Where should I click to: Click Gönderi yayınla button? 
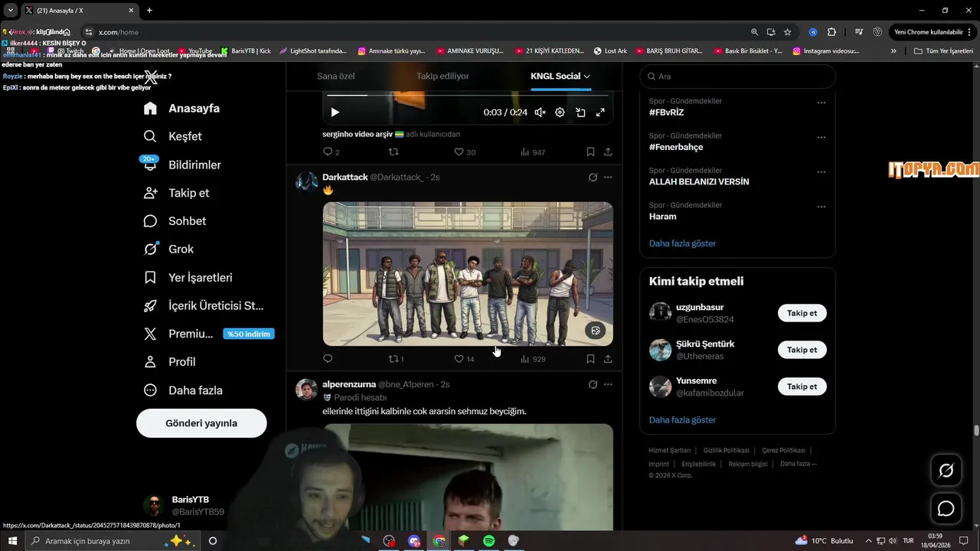(201, 423)
